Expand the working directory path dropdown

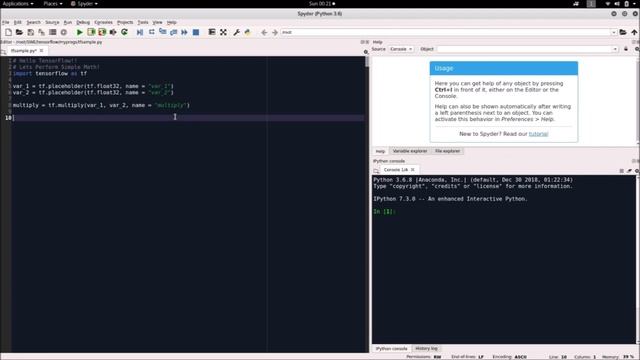point(613,32)
